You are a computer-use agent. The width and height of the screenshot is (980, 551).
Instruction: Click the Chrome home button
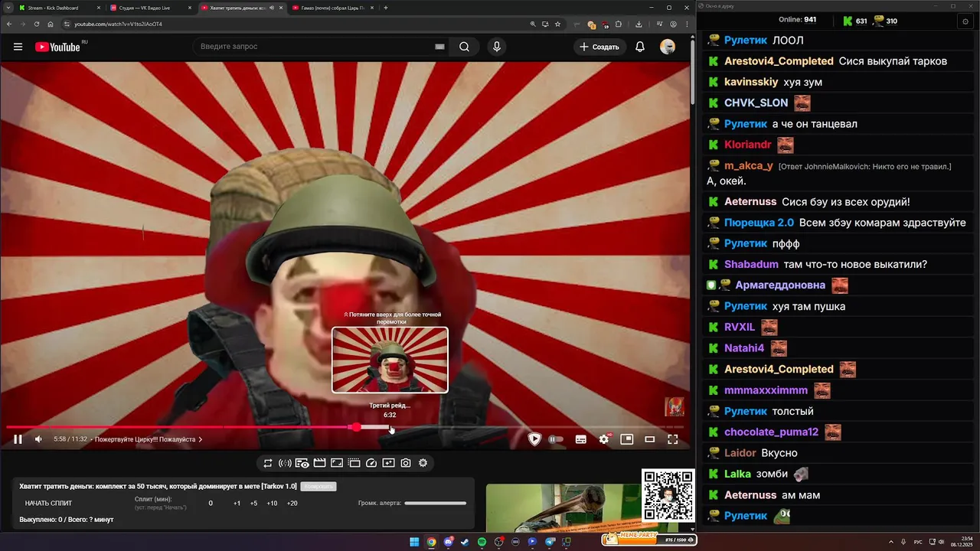pos(51,24)
